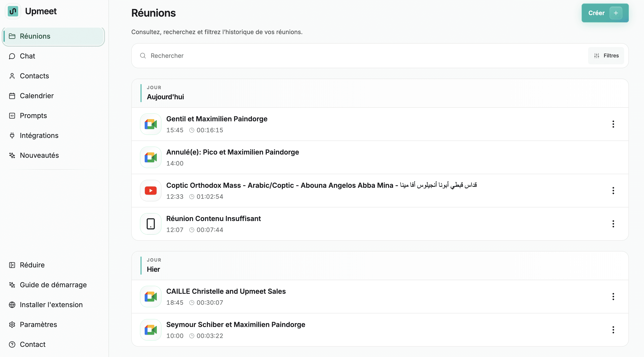Click YouTube icon of Coptic Mass recording
Image resolution: width=644 pixels, height=357 pixels.
click(151, 191)
